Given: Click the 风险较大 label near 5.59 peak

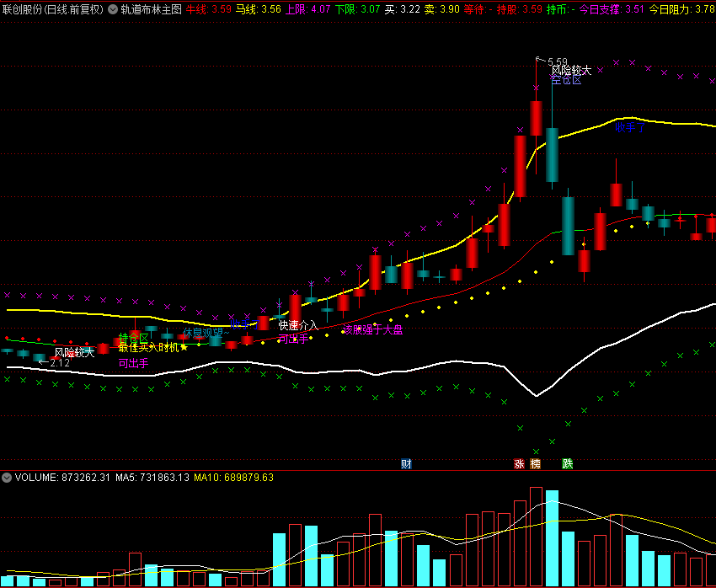Looking at the screenshot, I should click(571, 70).
